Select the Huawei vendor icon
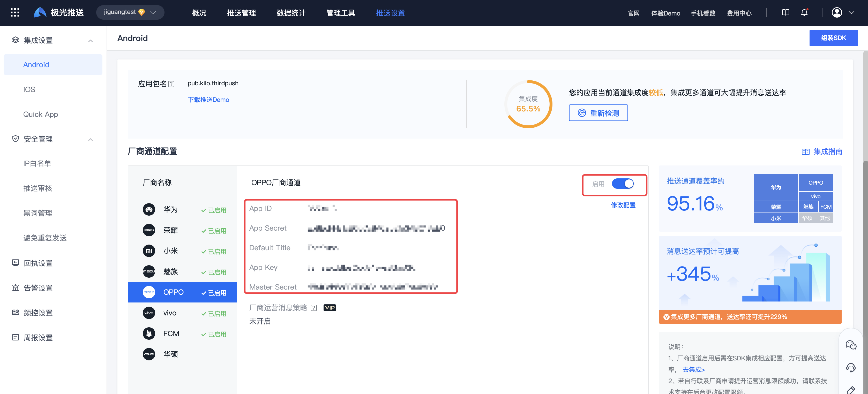868x394 pixels. point(149,209)
